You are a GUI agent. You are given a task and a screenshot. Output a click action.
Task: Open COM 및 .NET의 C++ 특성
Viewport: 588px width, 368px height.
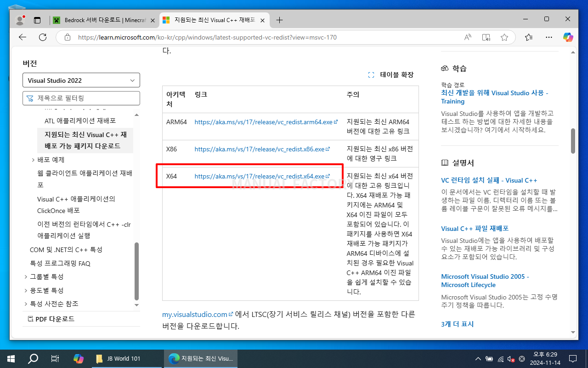pos(66,250)
